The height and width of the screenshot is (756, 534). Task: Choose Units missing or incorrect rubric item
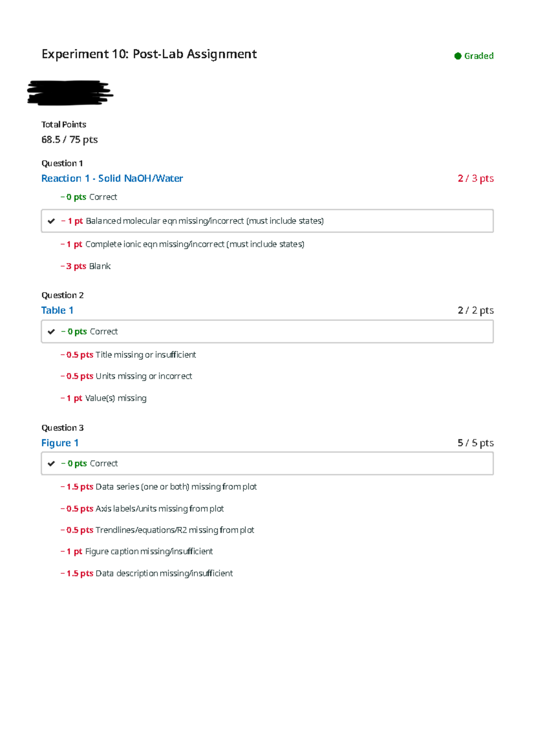(126, 376)
